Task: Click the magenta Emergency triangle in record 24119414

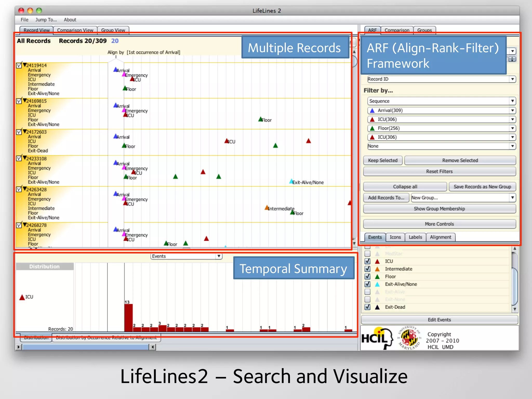Action: click(124, 74)
